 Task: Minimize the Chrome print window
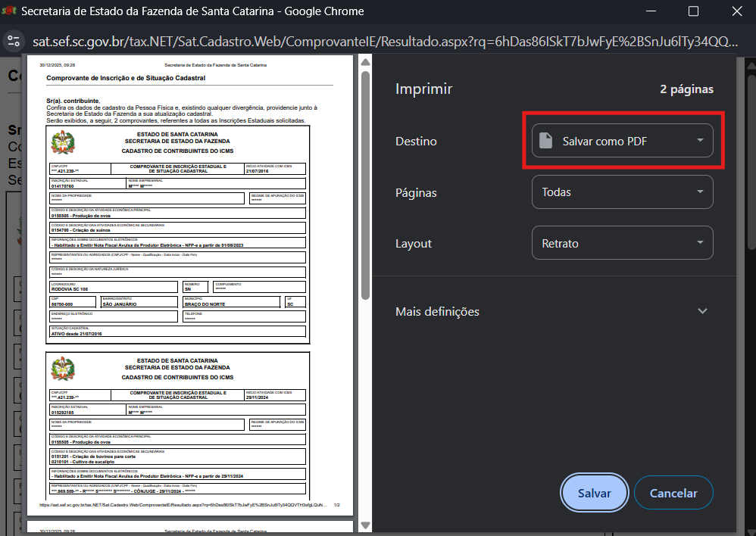pos(651,11)
